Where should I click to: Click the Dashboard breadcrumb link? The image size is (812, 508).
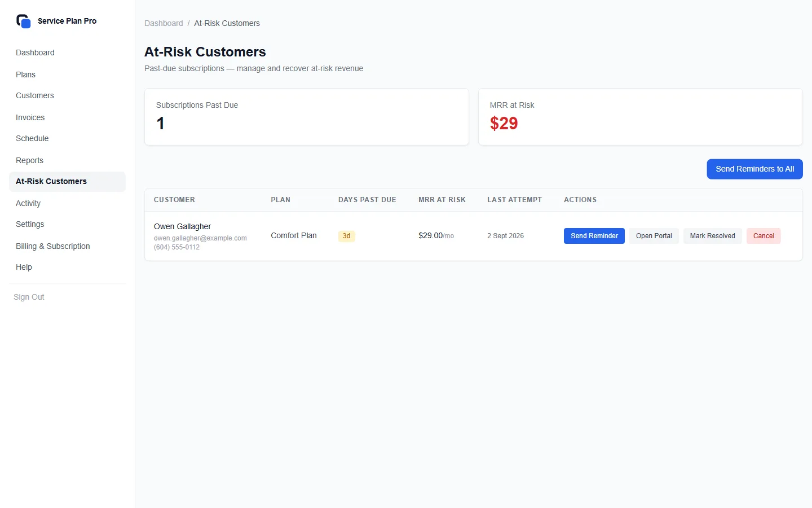click(164, 23)
